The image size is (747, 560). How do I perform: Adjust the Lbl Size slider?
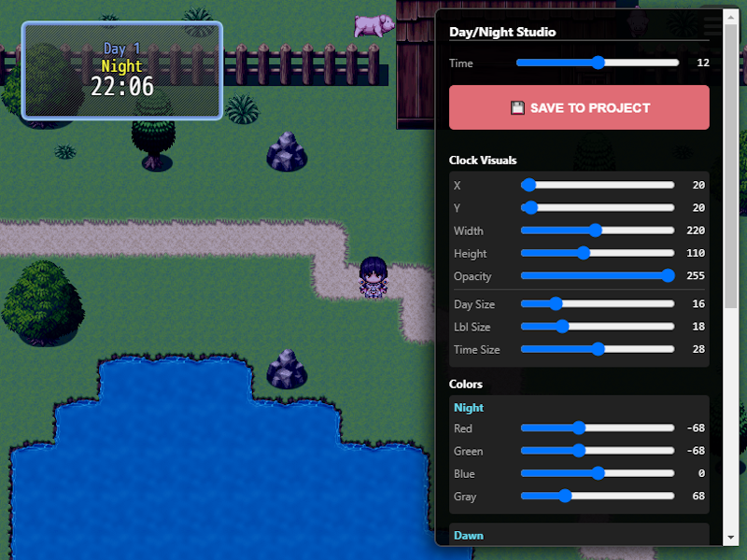coord(598,327)
